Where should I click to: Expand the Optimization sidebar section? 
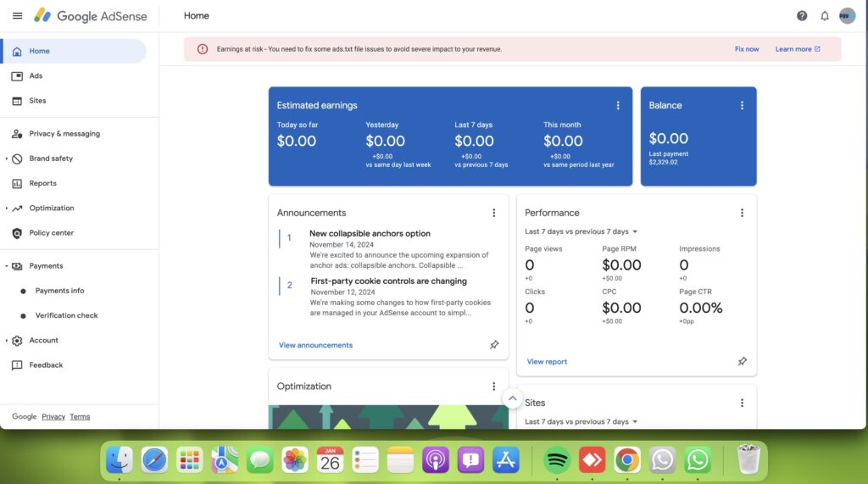7,209
